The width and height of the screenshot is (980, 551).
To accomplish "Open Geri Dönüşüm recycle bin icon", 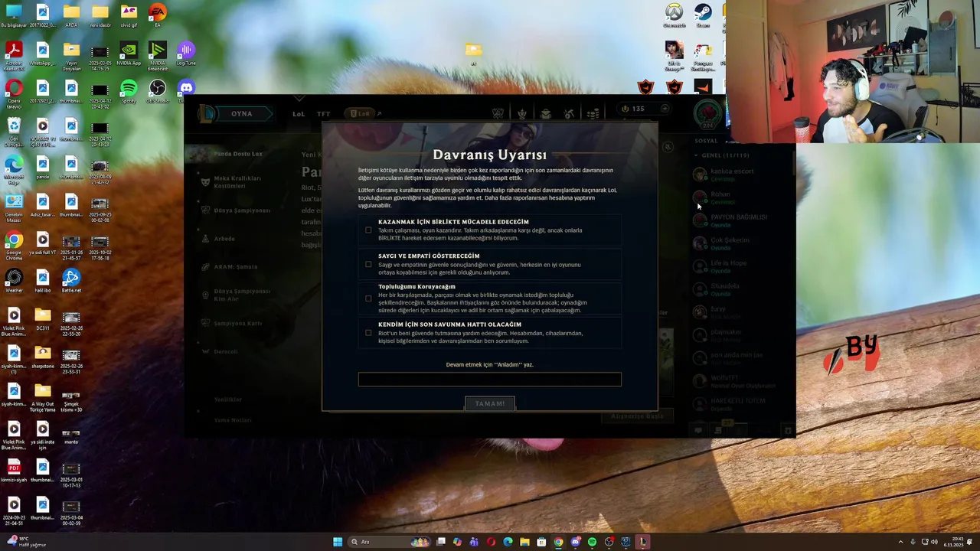I will pos(14,132).
